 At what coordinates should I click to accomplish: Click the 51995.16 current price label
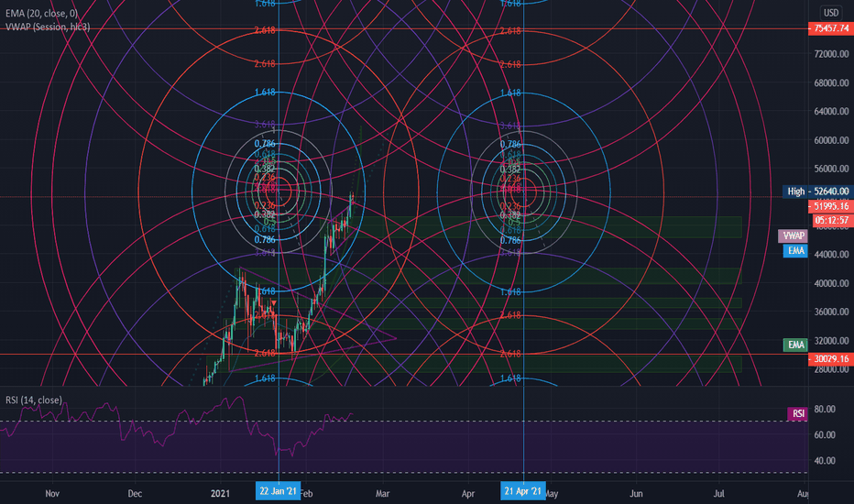[830, 206]
